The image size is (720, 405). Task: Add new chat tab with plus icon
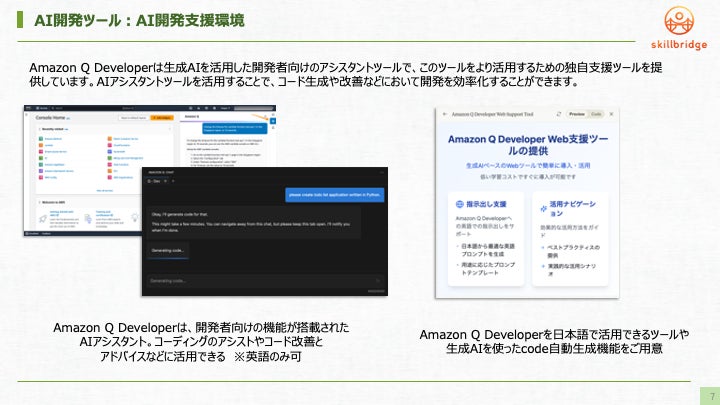tap(173, 181)
